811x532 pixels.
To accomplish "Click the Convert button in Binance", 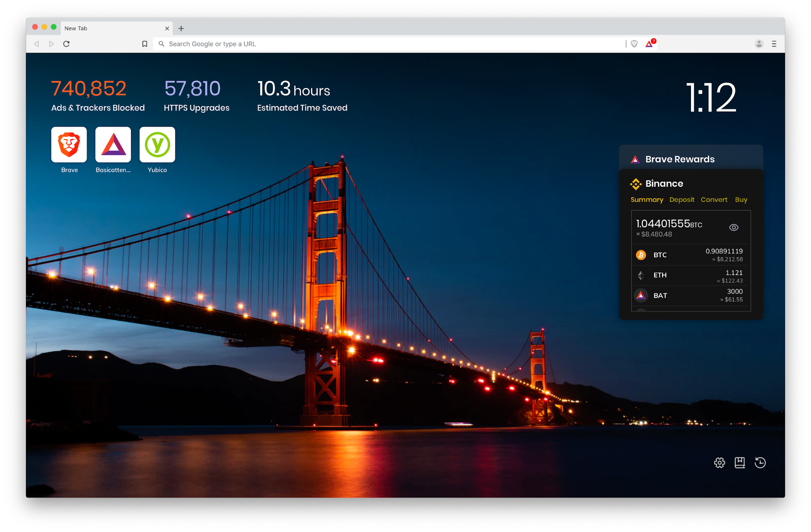I will pyautogui.click(x=713, y=199).
